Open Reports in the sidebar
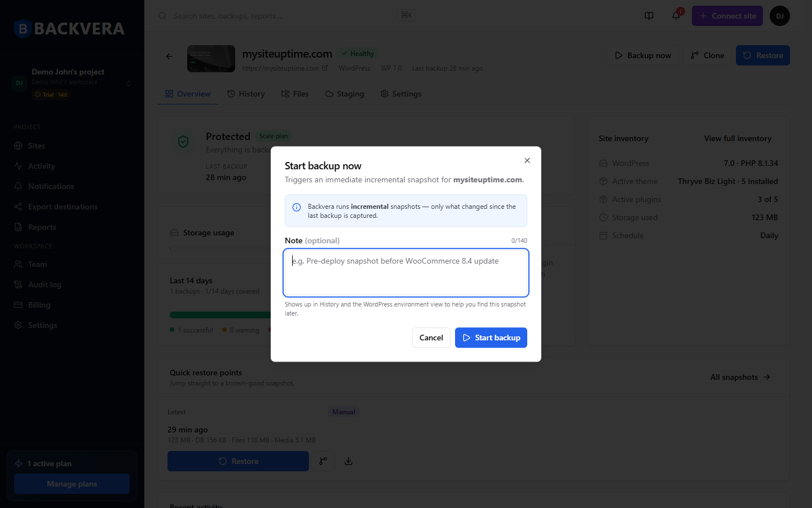This screenshot has width=812, height=508. point(72,227)
